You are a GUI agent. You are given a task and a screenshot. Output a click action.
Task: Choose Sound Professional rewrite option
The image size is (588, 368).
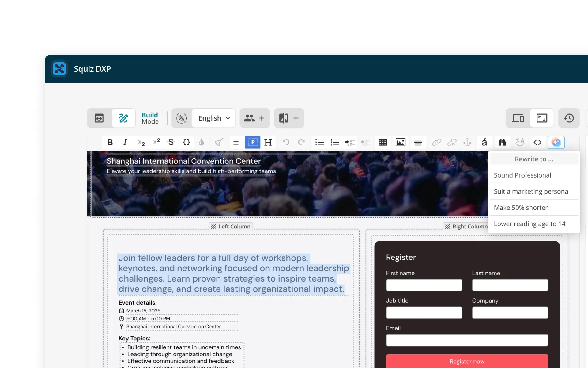coord(522,175)
